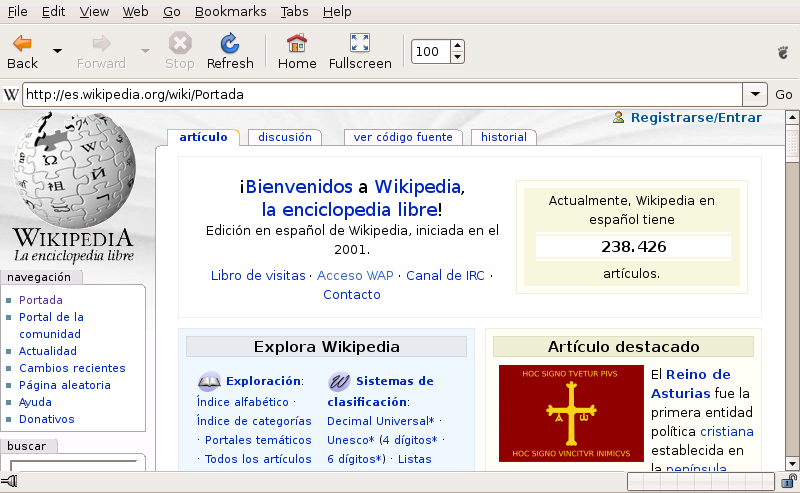Click the Acceso WAP link
This screenshot has width=800, height=493.
pos(355,276)
